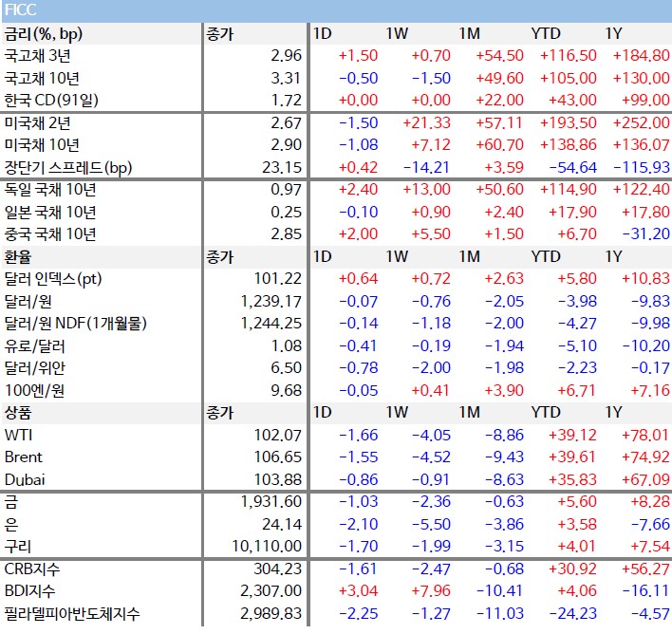The width and height of the screenshot is (672, 634).
Task: Click WTI 1Y value +78.01
Action: pos(645,435)
